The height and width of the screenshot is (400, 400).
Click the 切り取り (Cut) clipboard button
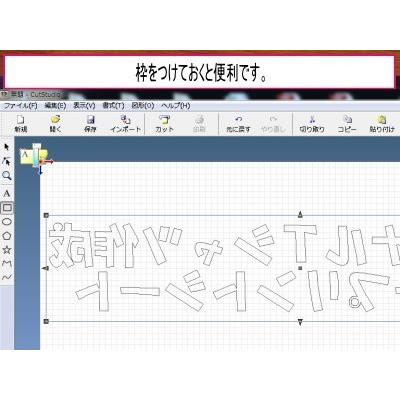point(312,124)
